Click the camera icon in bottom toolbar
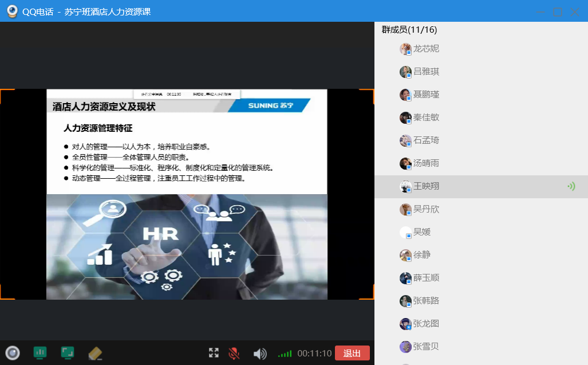588x365 pixels. [x=13, y=353]
